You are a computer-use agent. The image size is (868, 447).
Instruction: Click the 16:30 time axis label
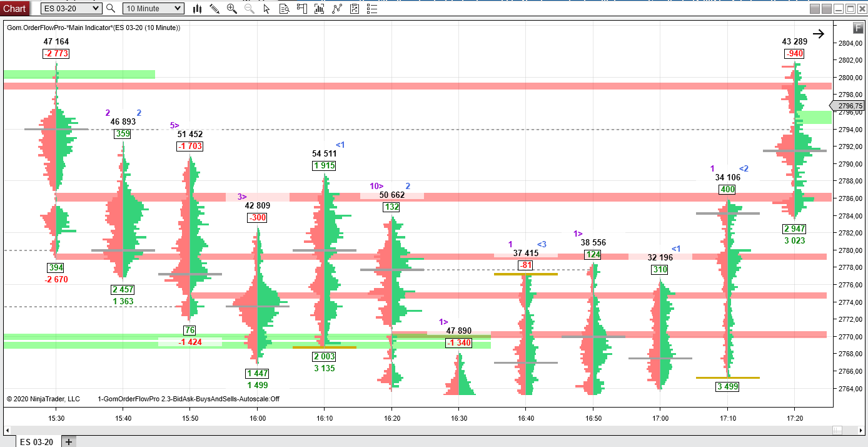point(459,418)
